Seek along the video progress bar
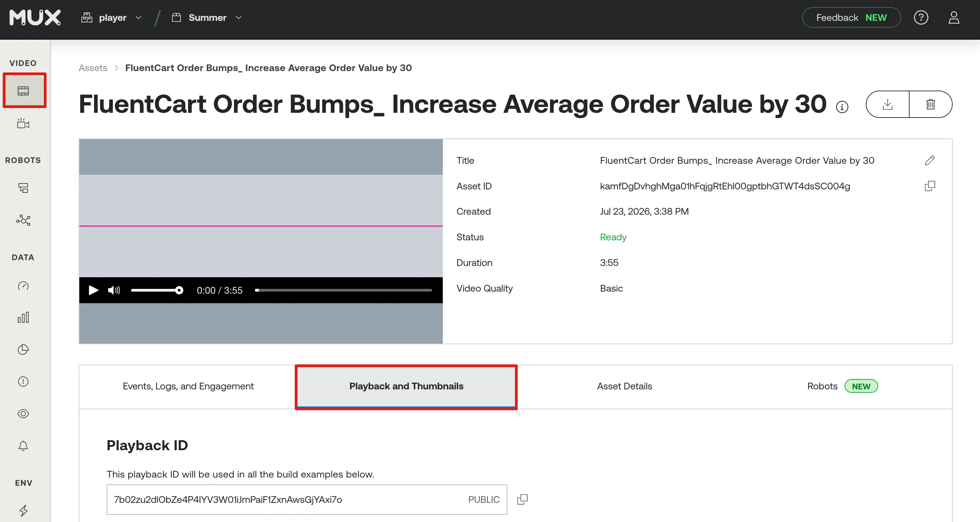Screen dimensions: 980x522 (x=344, y=290)
